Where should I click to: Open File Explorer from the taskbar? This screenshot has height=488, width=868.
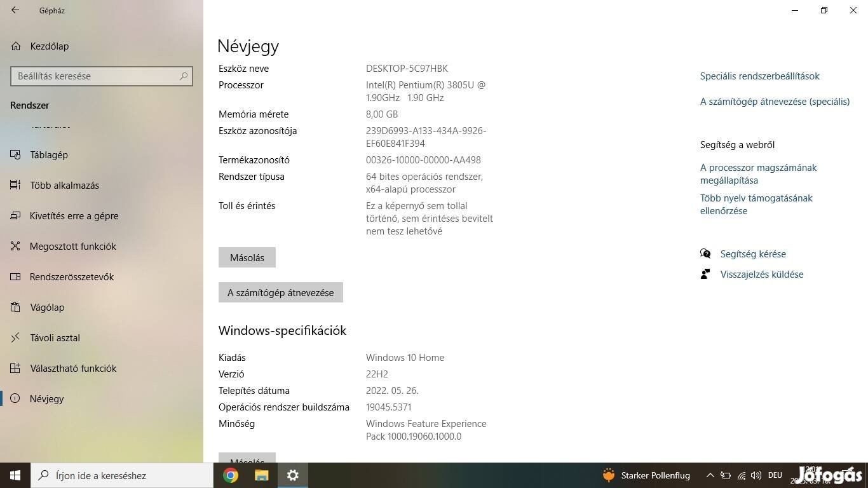tap(262, 475)
